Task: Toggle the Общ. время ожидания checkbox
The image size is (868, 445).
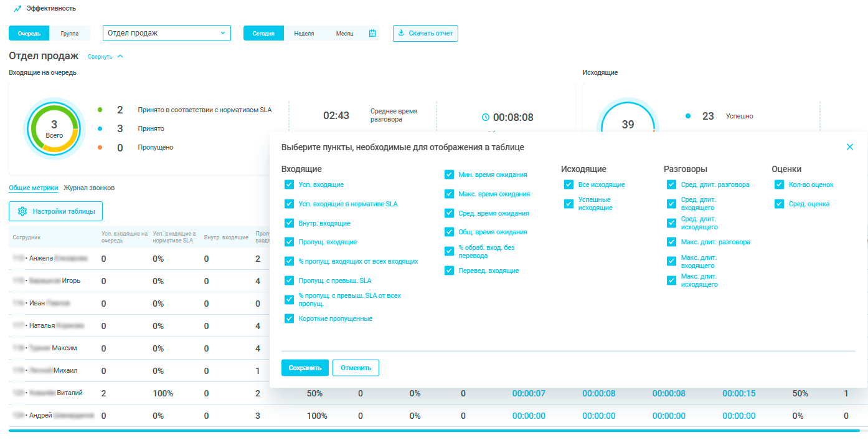Action: 449,232
